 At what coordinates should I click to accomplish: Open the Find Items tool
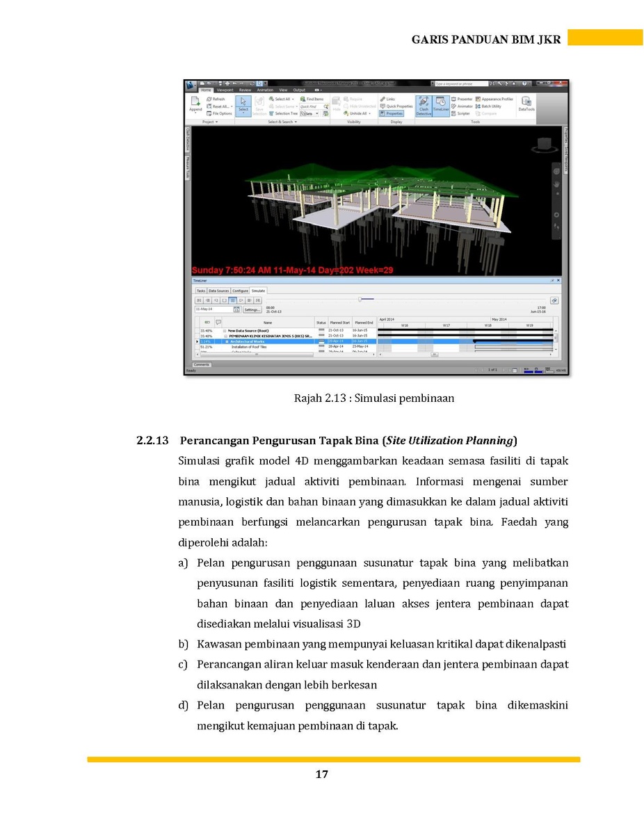(312, 99)
